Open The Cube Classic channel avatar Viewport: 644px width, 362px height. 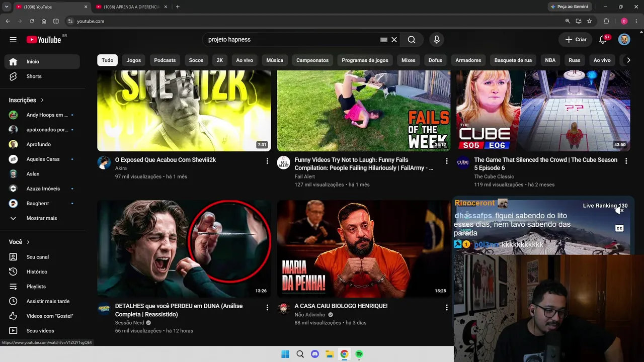(x=463, y=162)
